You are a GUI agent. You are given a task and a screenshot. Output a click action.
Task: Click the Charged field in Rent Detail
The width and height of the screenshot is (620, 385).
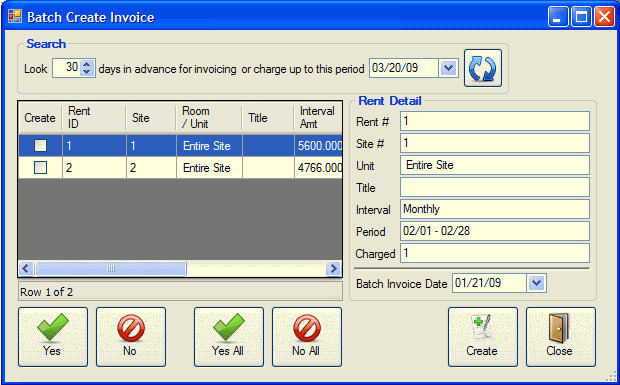[x=495, y=253]
